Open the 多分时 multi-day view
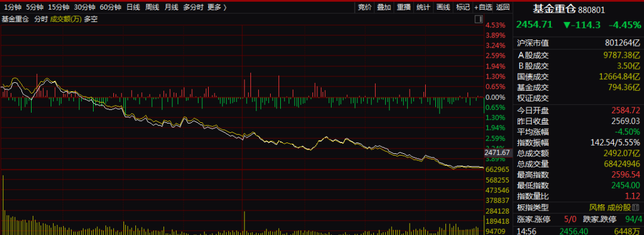 coord(193,7)
